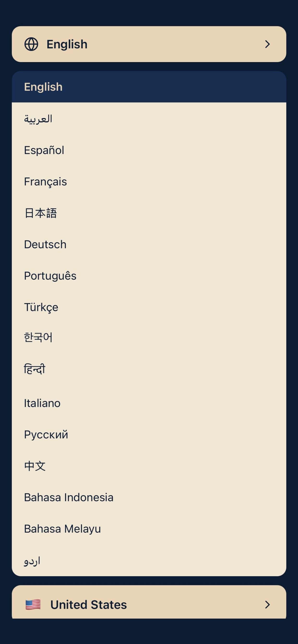Select Español as the language

[149, 150]
